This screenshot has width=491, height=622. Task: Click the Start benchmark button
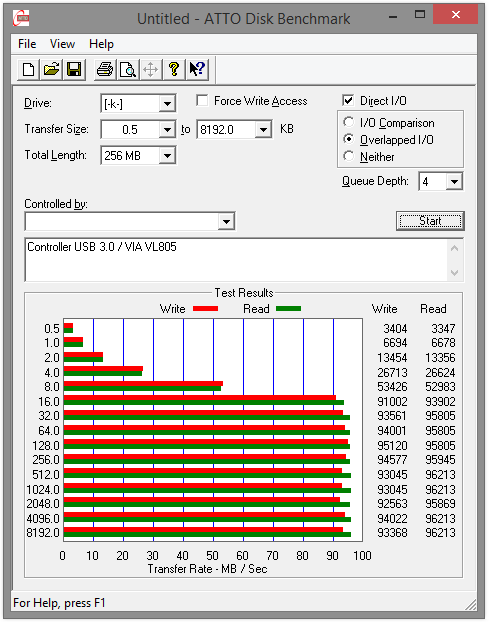tap(430, 221)
